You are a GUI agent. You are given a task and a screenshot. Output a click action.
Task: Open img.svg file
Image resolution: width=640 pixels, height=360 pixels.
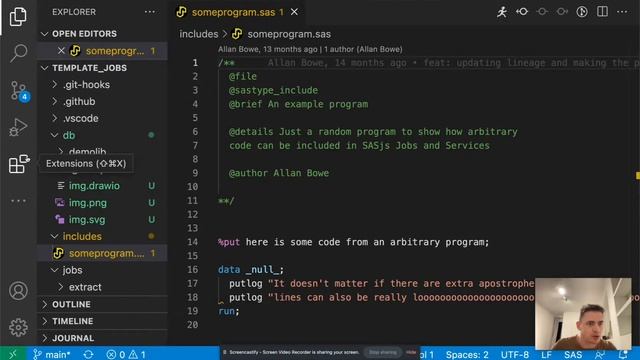[x=102, y=220]
